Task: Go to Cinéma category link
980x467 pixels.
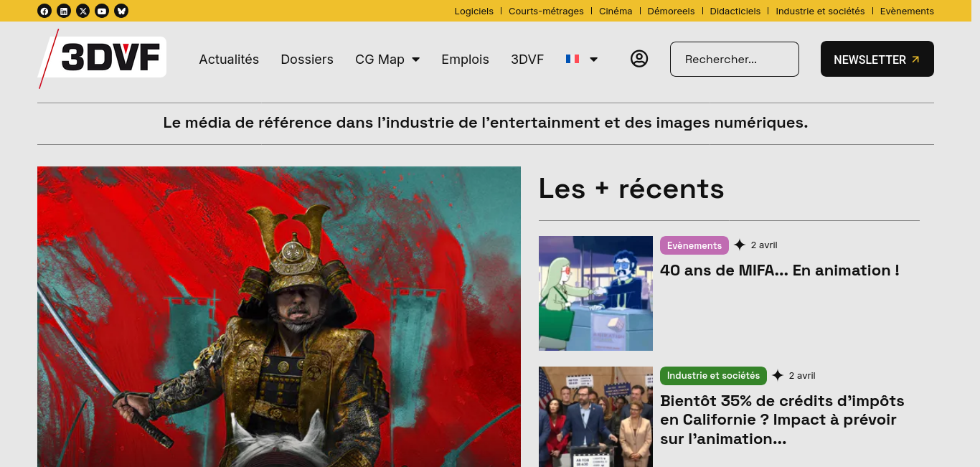Action: click(614, 11)
